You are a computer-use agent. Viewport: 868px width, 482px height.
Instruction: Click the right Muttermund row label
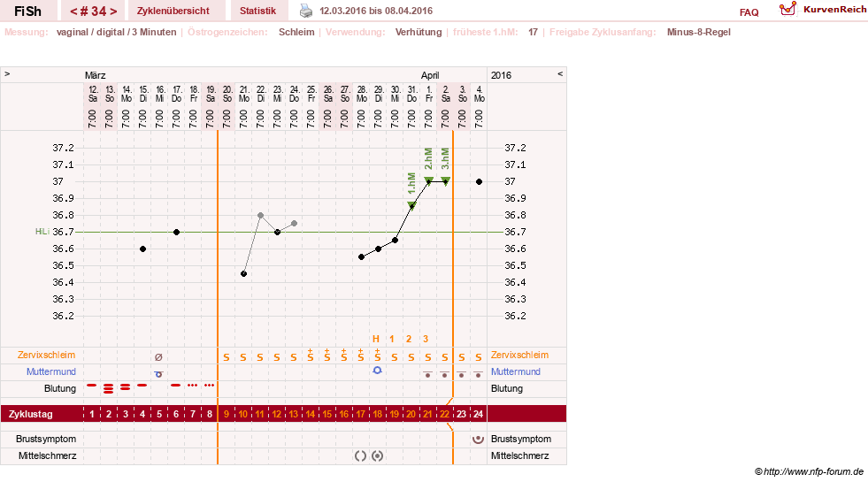click(x=516, y=371)
